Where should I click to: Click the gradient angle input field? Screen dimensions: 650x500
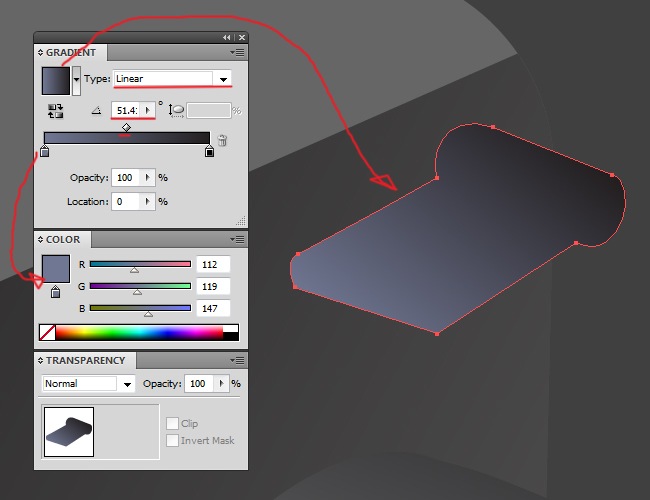point(126,110)
